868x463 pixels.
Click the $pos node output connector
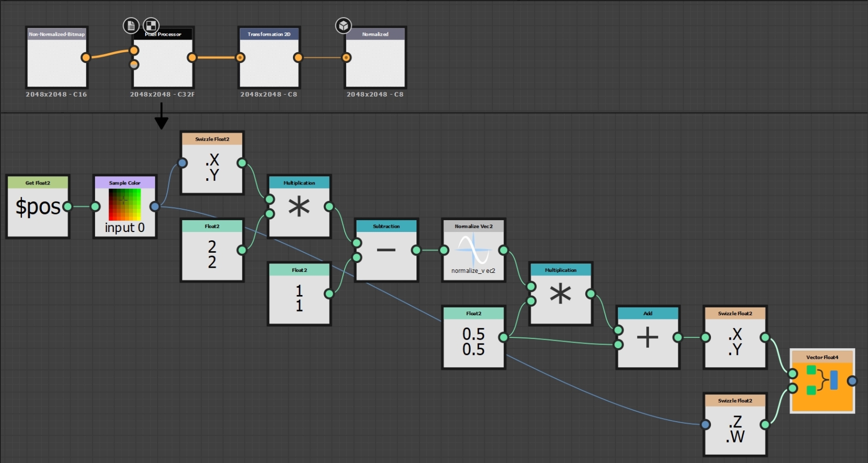pyautogui.click(x=67, y=207)
